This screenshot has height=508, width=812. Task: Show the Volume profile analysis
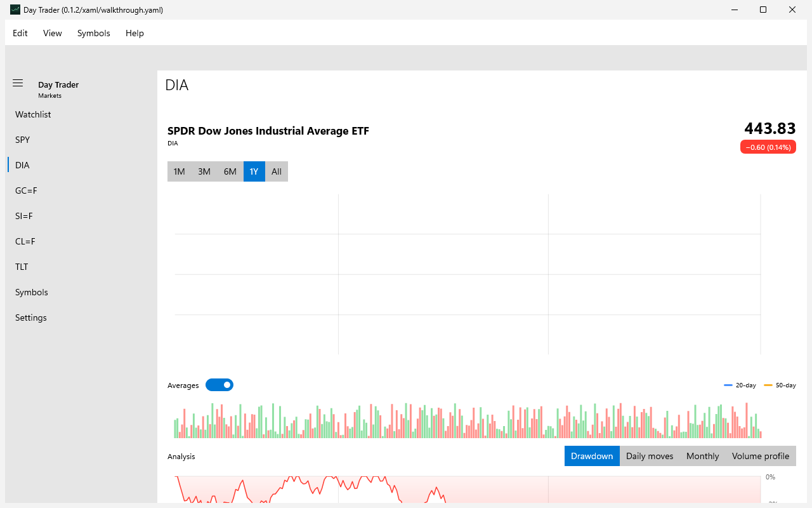(761, 456)
